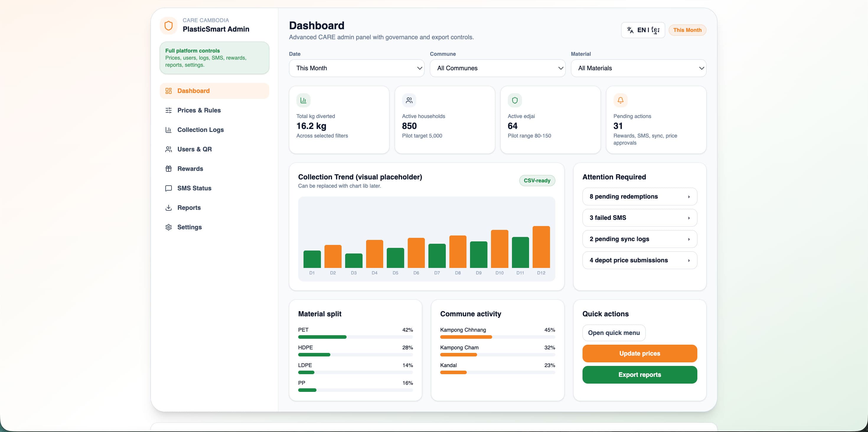Click the Active households 850 value
The image size is (868, 432).
(409, 126)
